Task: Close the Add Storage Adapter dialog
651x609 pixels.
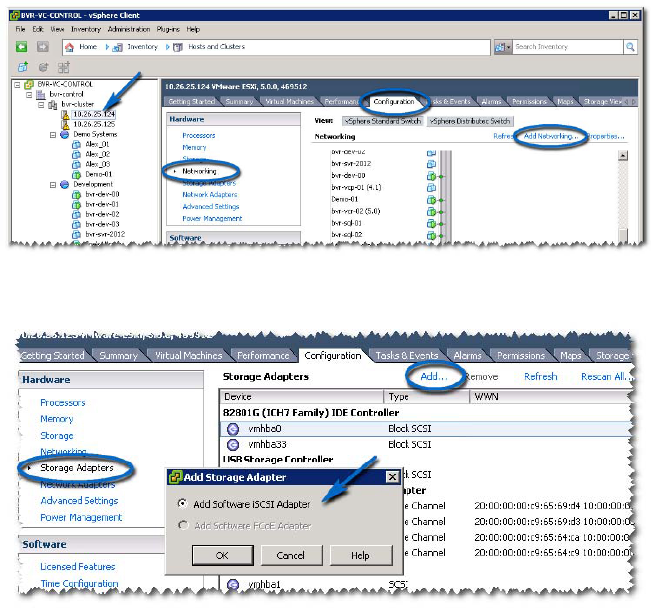Action: [392, 477]
